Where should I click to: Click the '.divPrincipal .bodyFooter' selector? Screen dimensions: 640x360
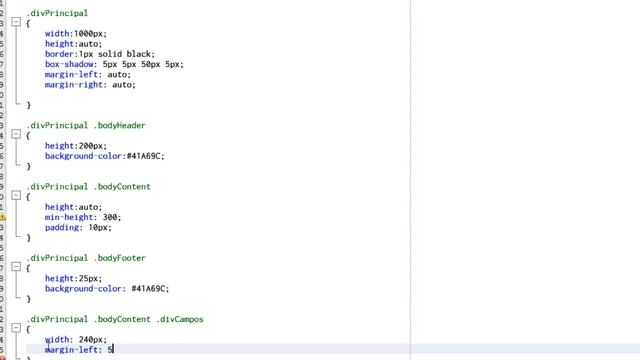coord(86,258)
